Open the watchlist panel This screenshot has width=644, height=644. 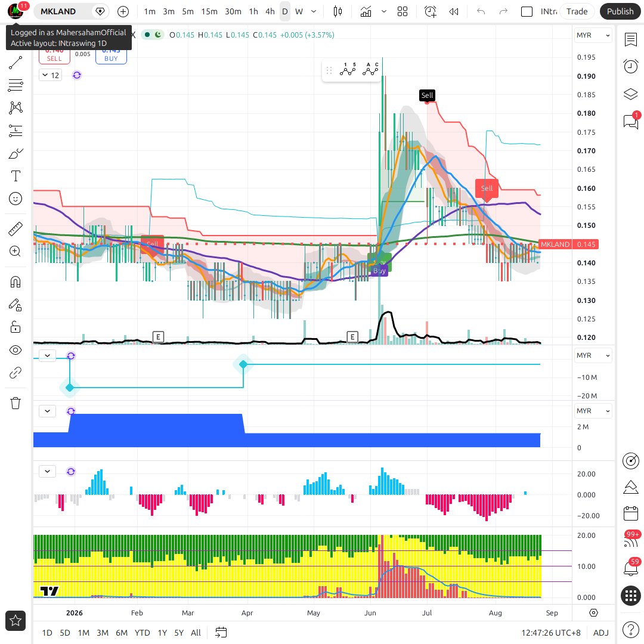(x=630, y=40)
